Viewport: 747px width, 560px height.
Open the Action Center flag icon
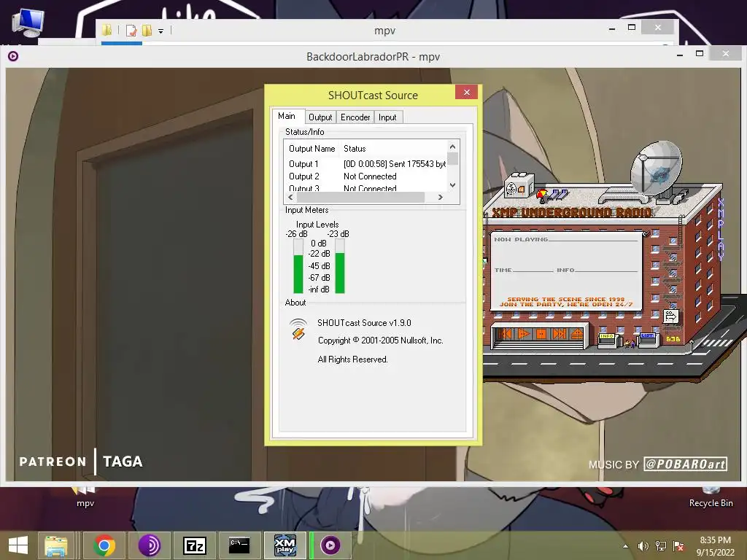[x=678, y=546]
